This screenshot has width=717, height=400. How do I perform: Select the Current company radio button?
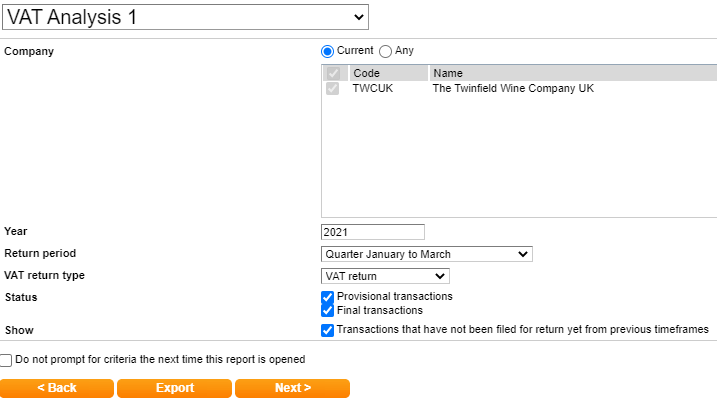pyautogui.click(x=327, y=51)
